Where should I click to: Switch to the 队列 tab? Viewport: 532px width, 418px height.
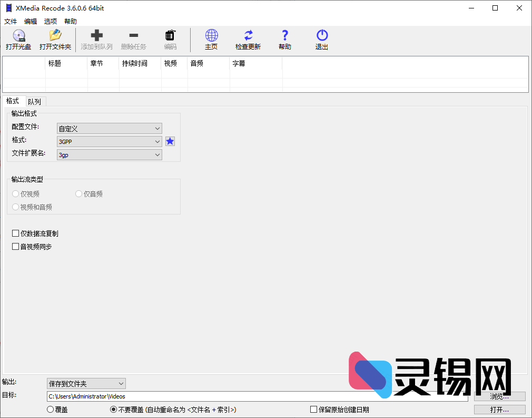click(x=35, y=101)
